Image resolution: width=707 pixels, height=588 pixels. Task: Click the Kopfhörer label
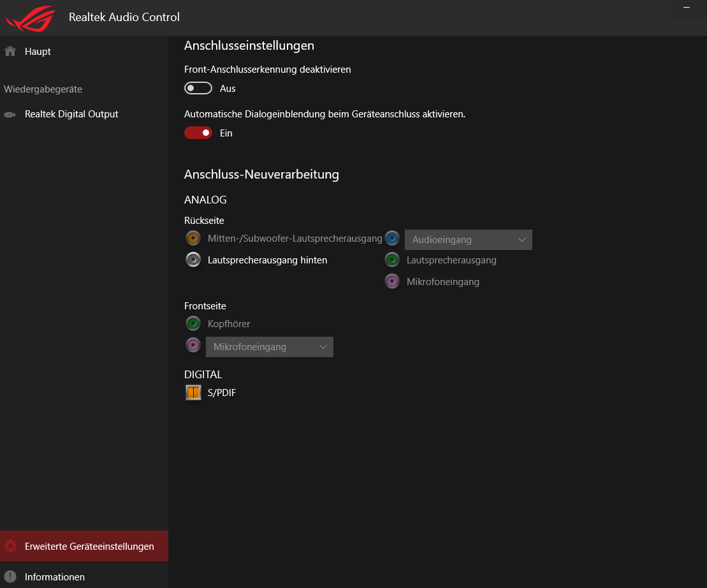pos(229,324)
